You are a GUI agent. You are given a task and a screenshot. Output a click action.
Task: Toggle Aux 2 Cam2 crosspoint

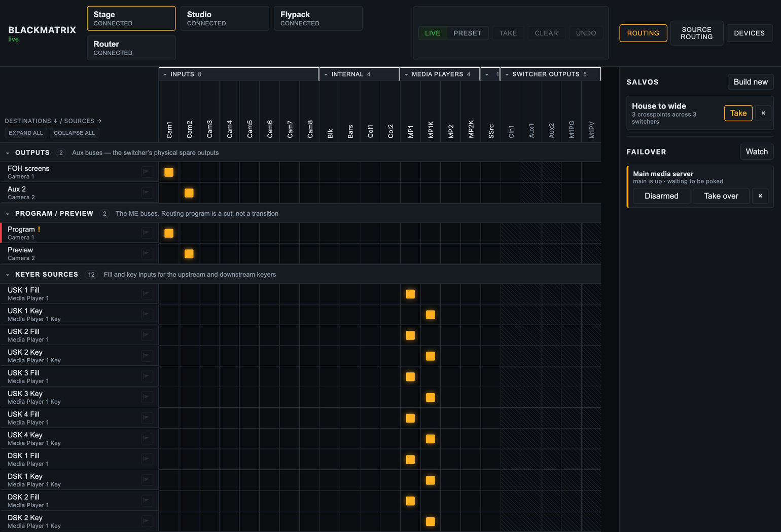[189, 193]
